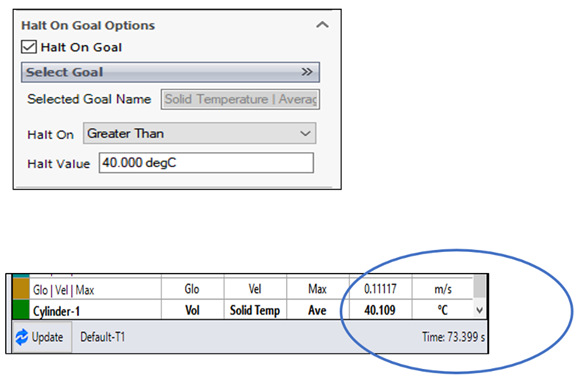Click the goals table scrollbar thumb
Viewport: 580px width, 383px height.
(x=479, y=286)
